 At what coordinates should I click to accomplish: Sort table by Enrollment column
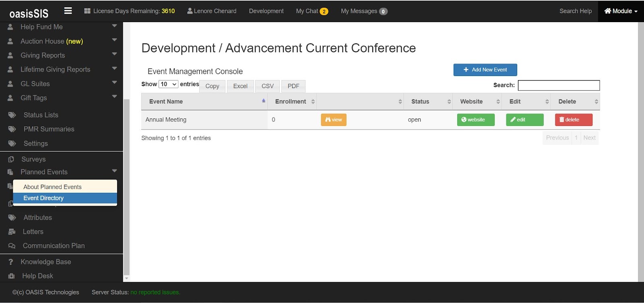coord(292,101)
